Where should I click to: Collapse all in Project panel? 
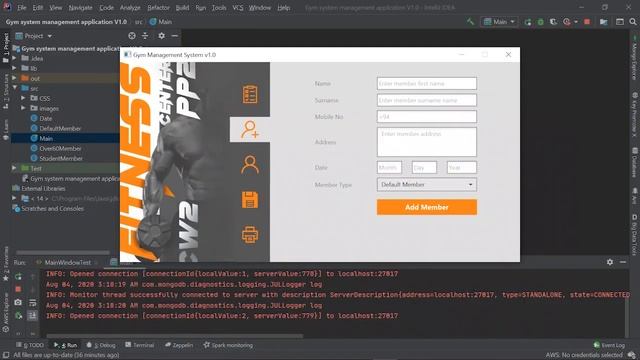[x=145, y=36]
